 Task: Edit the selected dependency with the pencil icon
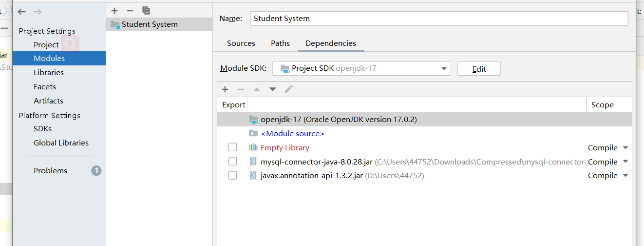pos(288,89)
